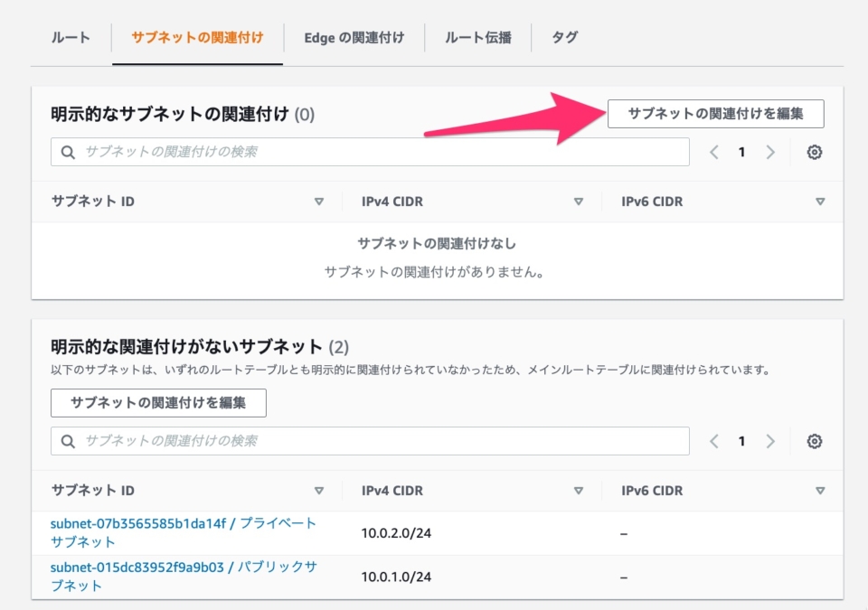Click the previous page chevron in the lower pagination
This screenshot has width=868, height=610.
tap(713, 441)
